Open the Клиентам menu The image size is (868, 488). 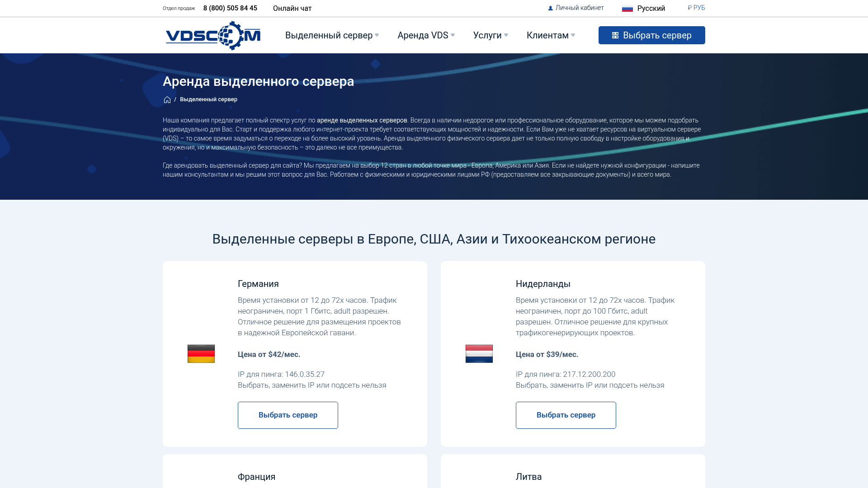pos(547,35)
